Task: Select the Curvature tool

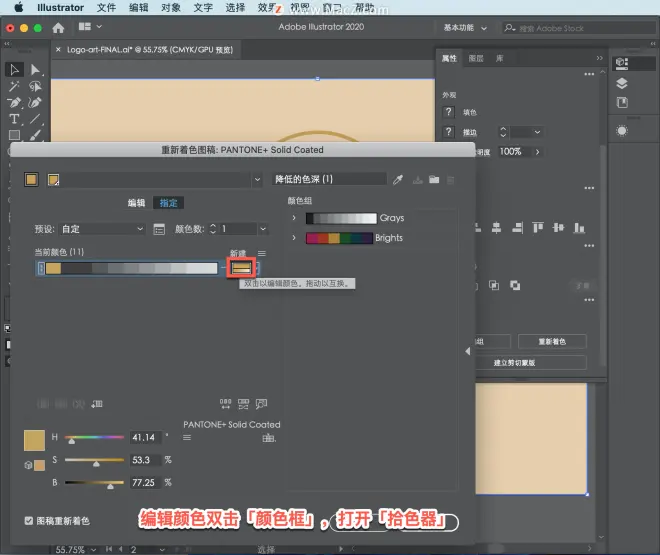Action: [x=35, y=102]
